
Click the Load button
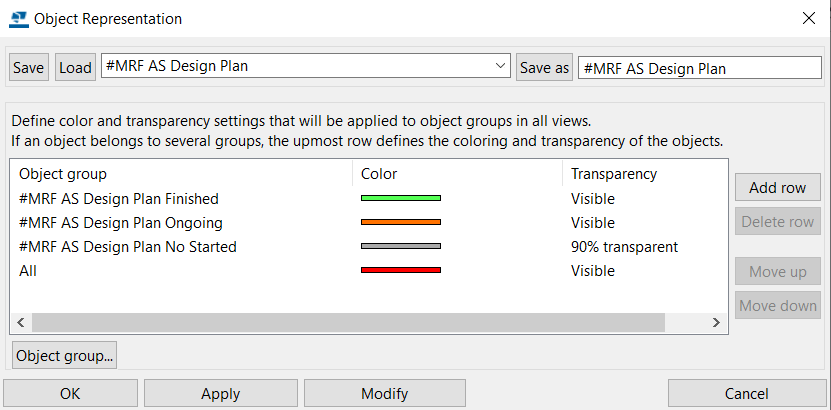75,67
